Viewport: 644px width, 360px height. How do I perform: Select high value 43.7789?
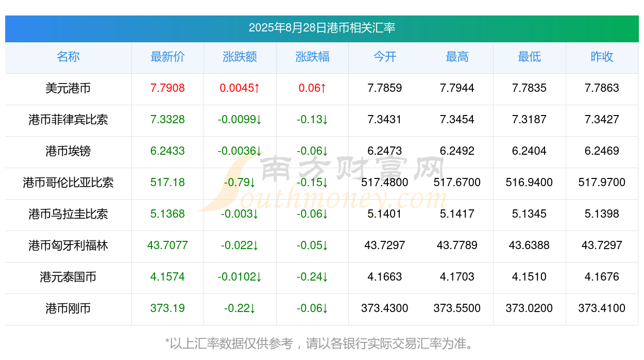(457, 246)
